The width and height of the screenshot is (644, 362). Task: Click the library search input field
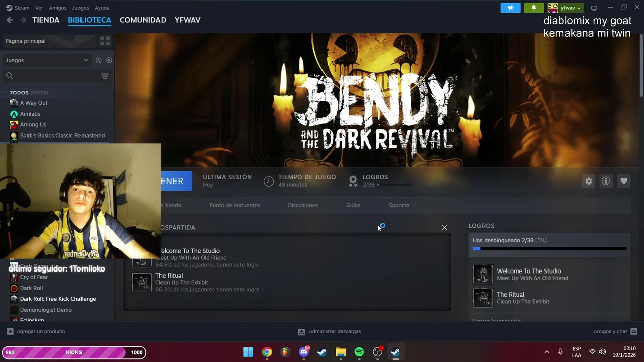pyautogui.click(x=56, y=76)
